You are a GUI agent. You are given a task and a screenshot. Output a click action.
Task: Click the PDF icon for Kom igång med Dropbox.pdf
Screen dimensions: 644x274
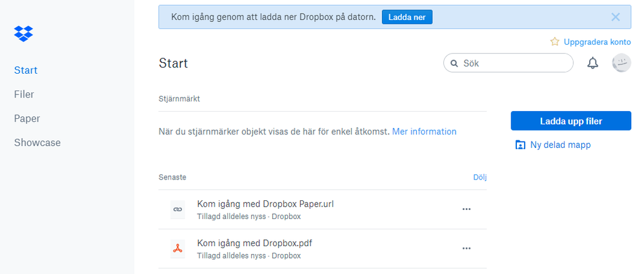point(178,249)
